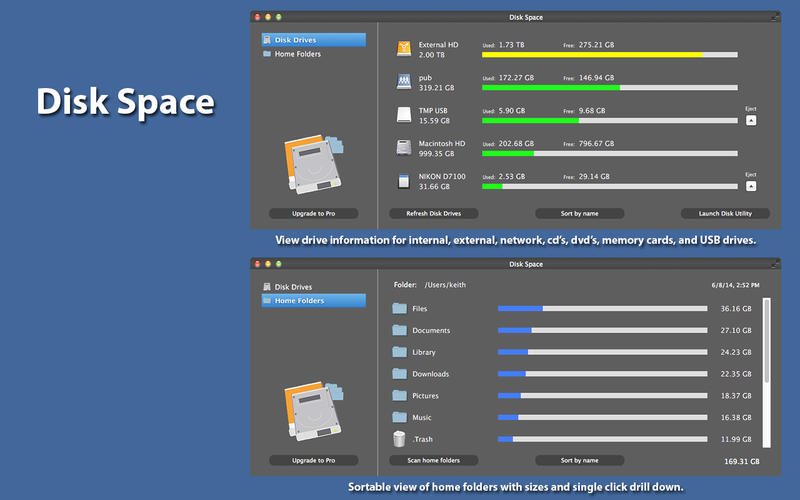This screenshot has width=800, height=500.
Task: Click the Documents folder icon
Action: (x=399, y=330)
